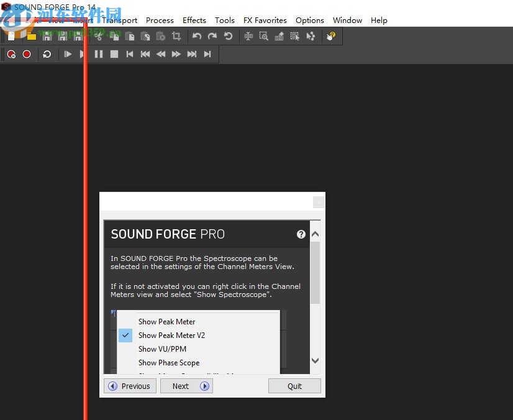This screenshot has width=513, height=420.
Task: Click the What's This help icon
Action: point(331,36)
